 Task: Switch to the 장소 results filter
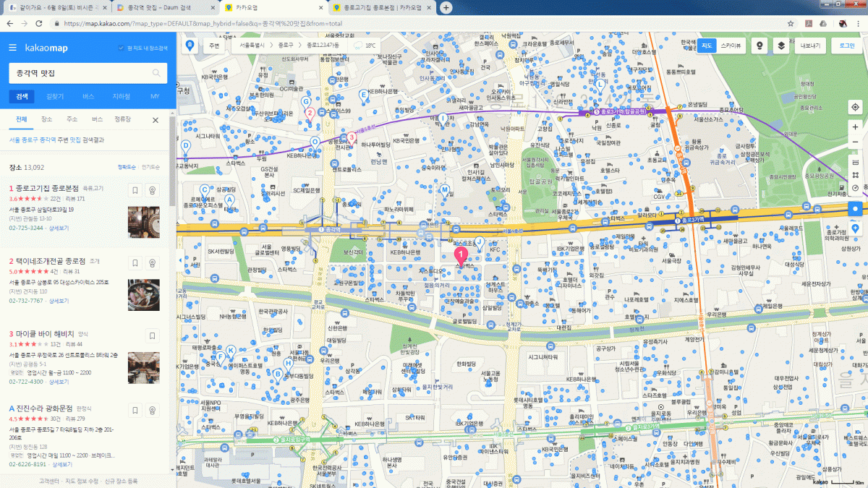click(x=46, y=119)
